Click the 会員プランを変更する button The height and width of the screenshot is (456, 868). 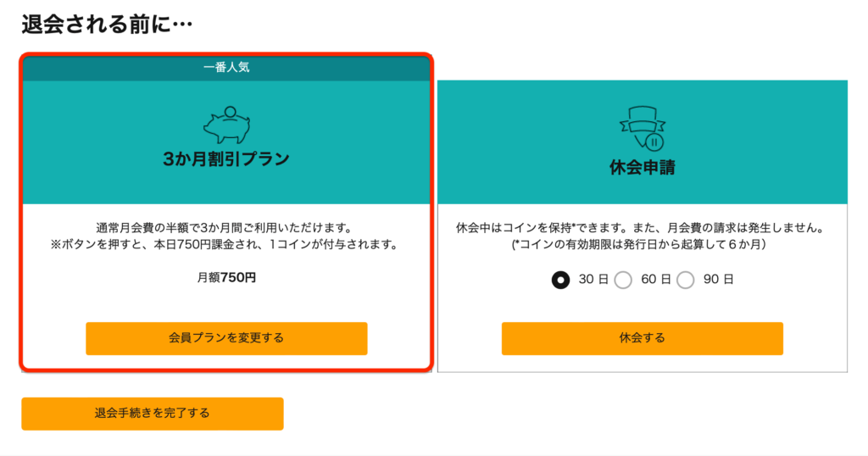click(x=226, y=338)
